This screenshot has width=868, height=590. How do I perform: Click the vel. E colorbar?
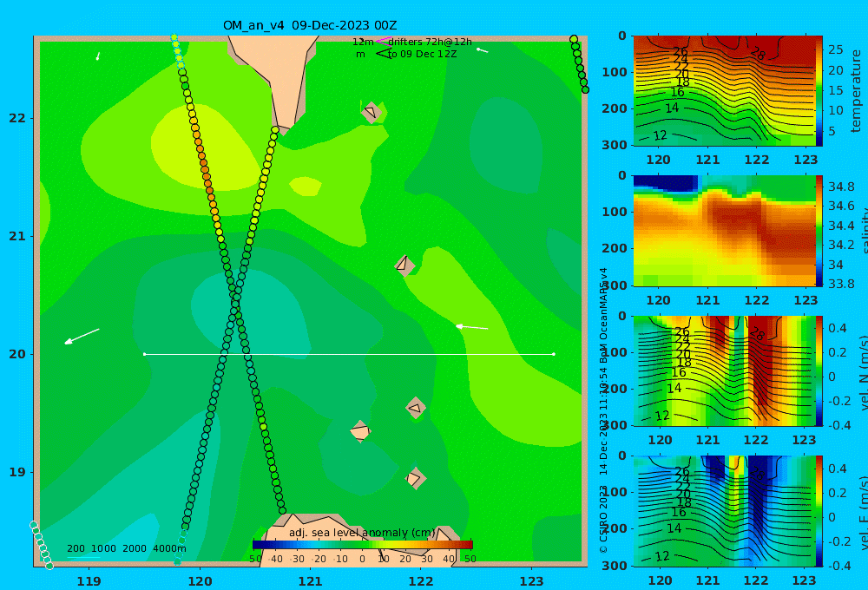click(x=819, y=511)
